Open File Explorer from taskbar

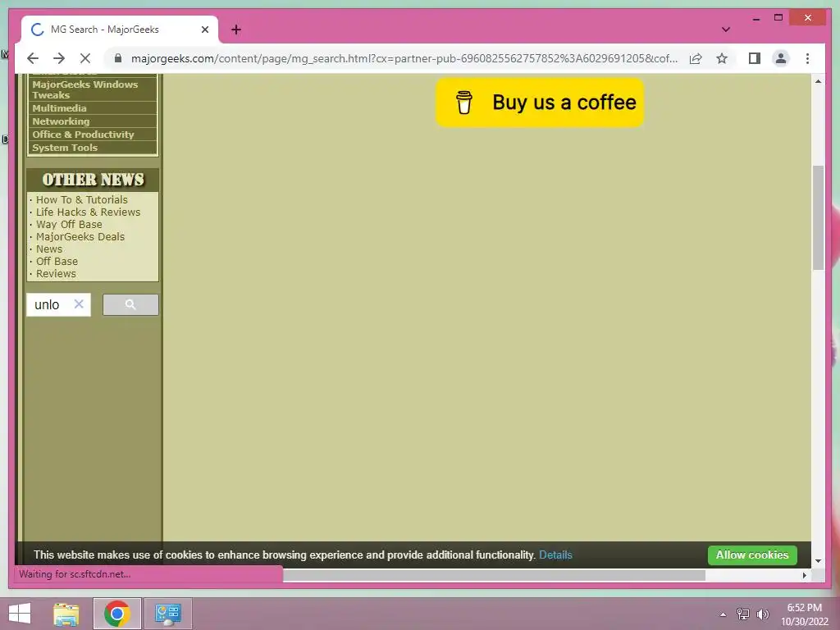click(66, 614)
